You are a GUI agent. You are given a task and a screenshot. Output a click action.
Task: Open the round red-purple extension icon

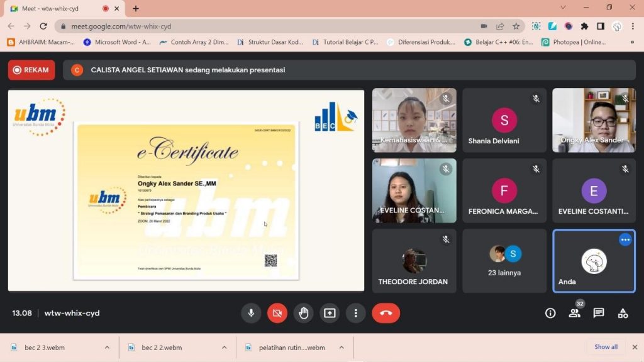pos(569,26)
